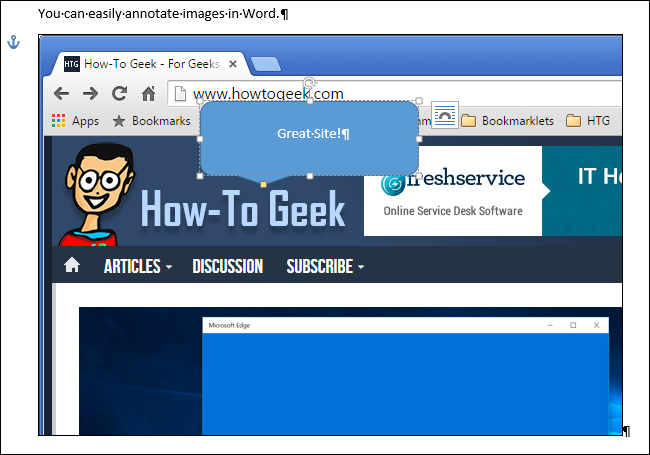Click the Great Site! callout text
Screen dimensions: 650x455
point(313,133)
